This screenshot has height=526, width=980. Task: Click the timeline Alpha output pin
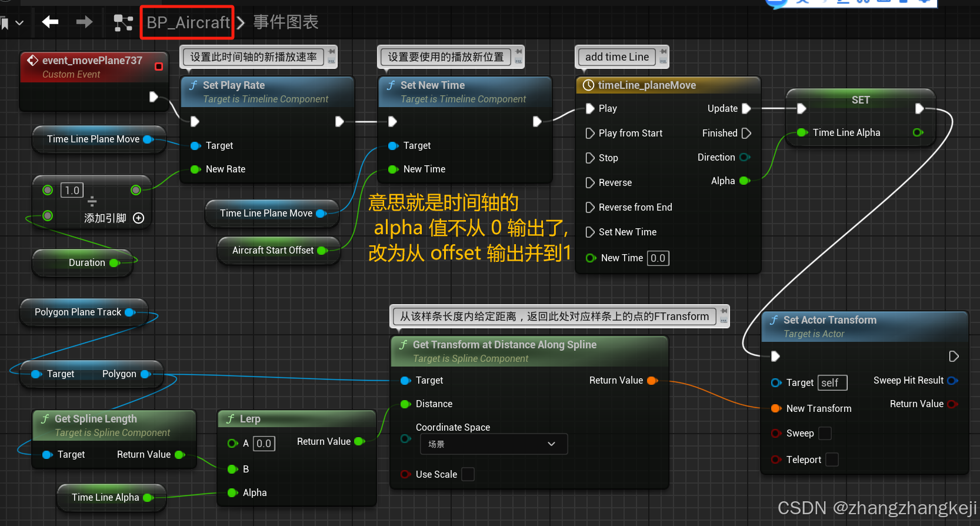(x=745, y=181)
